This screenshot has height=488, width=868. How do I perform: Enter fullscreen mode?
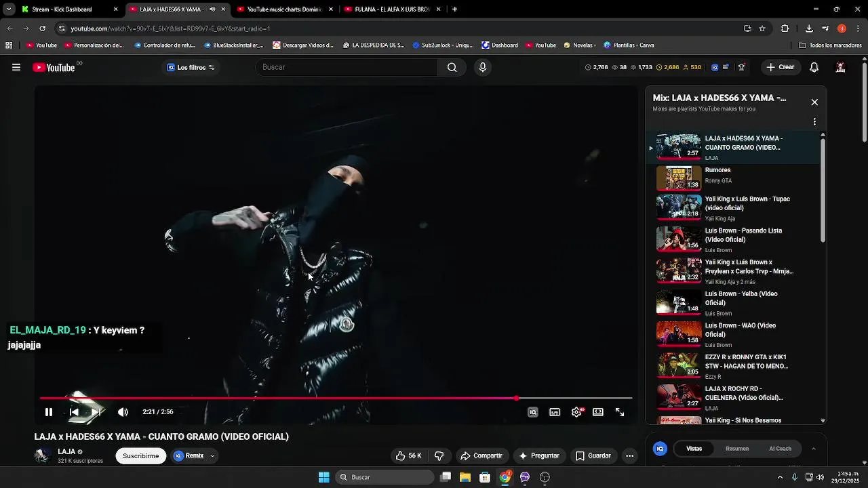point(620,412)
